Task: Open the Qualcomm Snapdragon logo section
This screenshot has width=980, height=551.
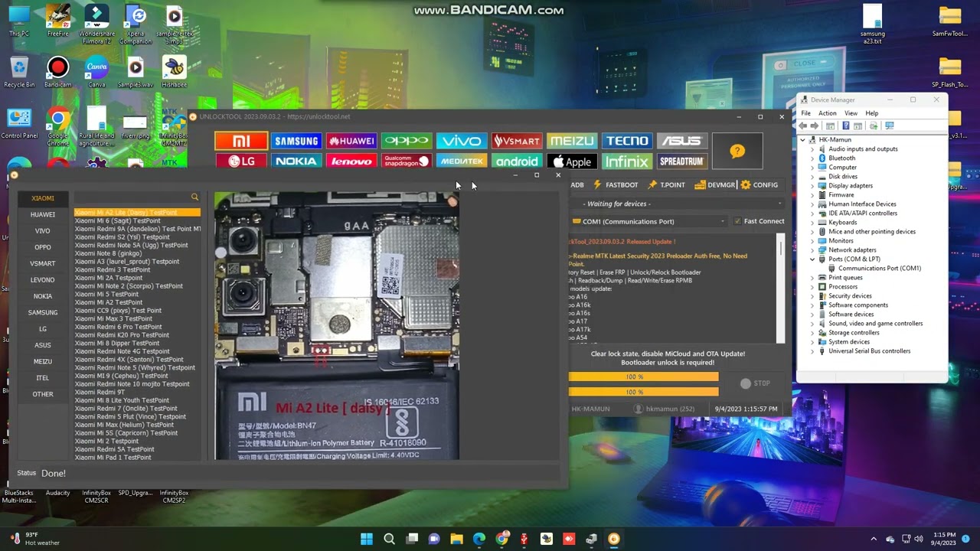Action: tap(407, 161)
